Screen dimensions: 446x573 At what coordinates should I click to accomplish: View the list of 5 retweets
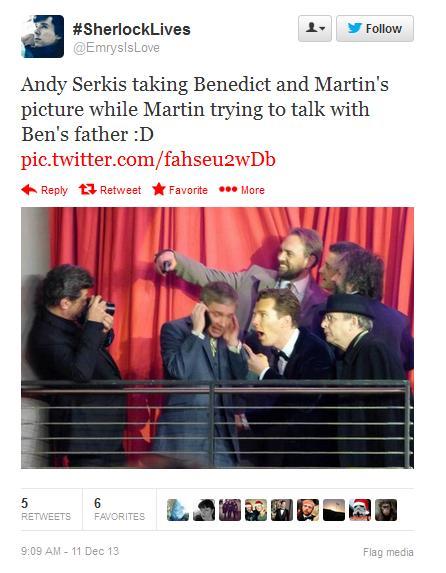(x=46, y=509)
